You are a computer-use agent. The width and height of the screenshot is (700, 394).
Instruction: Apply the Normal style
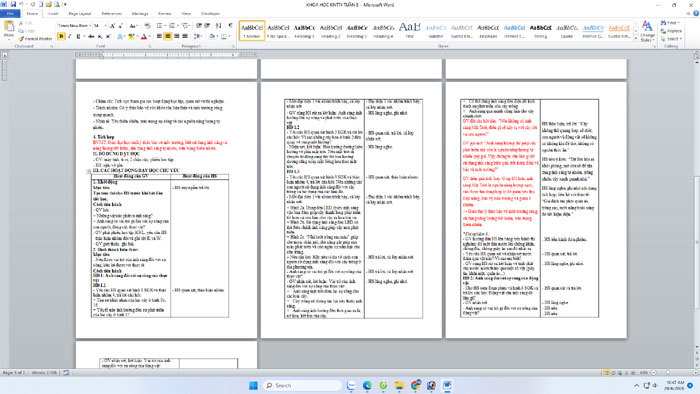(x=252, y=30)
